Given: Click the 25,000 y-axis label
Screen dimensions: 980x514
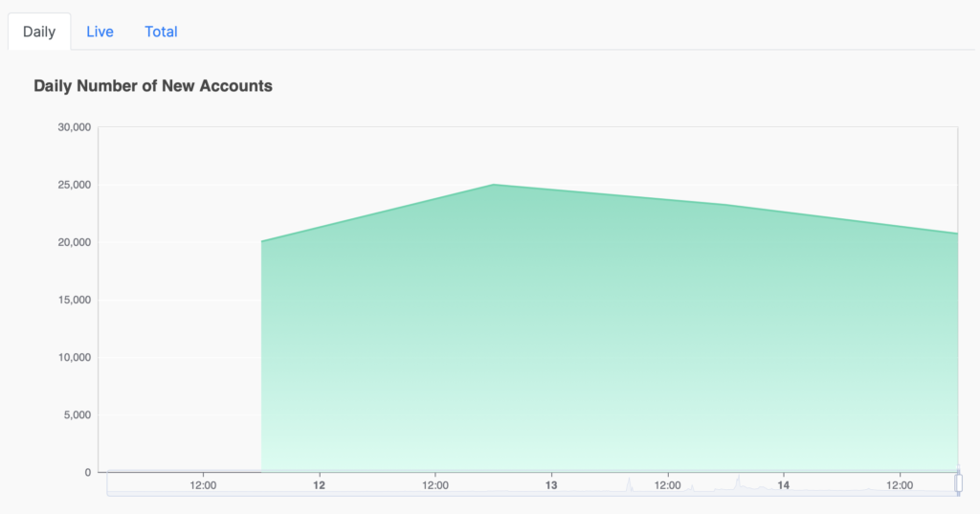Looking at the screenshot, I should click(74, 185).
